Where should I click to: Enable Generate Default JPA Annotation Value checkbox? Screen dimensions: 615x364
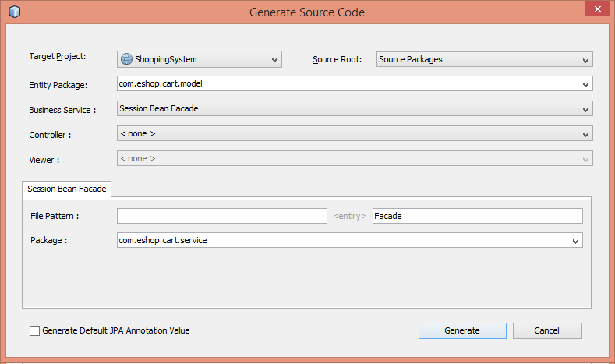point(34,330)
